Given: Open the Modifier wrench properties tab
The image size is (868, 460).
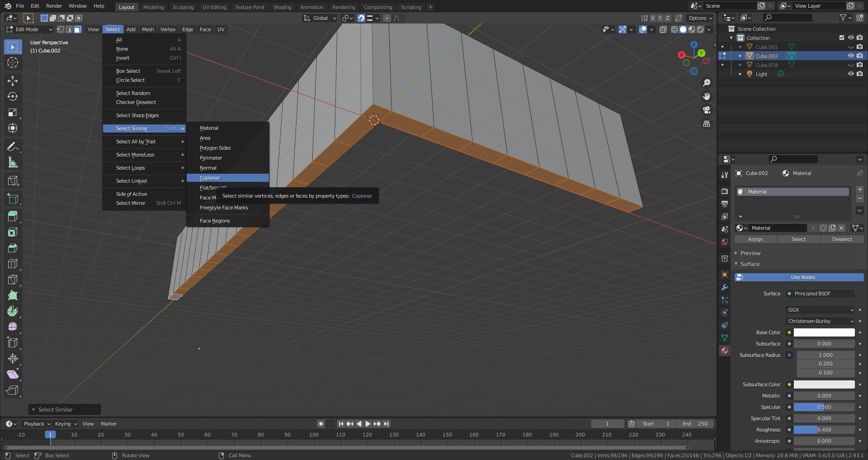Looking at the screenshot, I should pos(725,287).
